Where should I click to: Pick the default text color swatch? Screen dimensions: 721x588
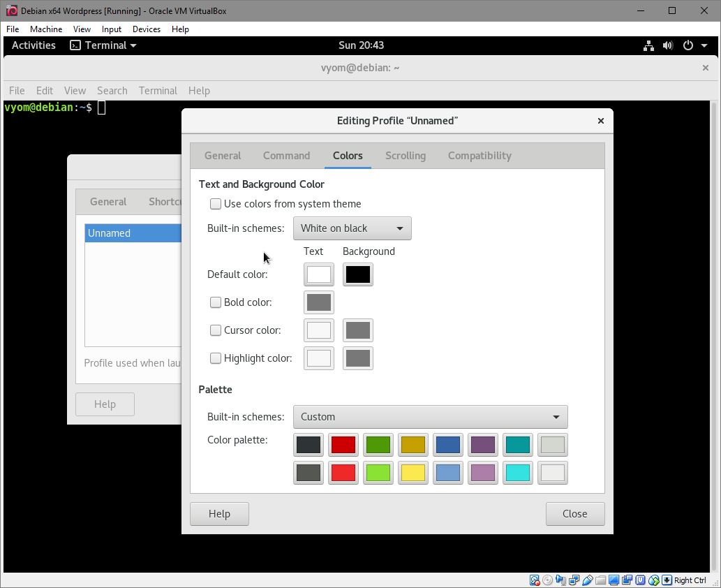319,274
